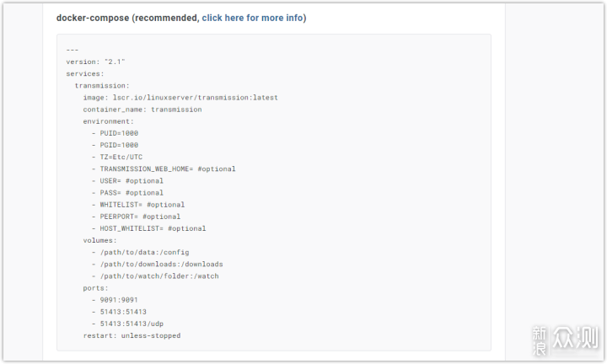Click the 'restart: unless-stopped' line
Image resolution: width=607 pixels, height=364 pixels.
[131, 335]
